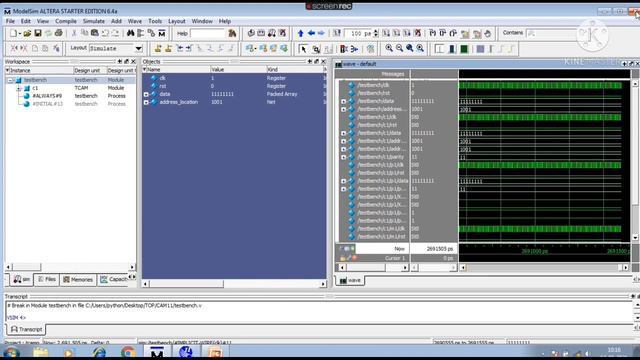Increase run length with stepper up arrow

pos(376,31)
